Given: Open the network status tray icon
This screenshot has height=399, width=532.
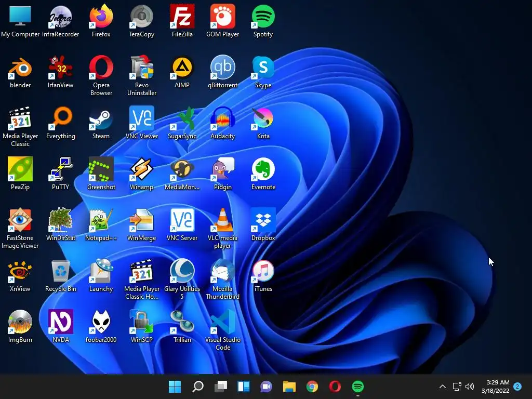Looking at the screenshot, I should 457,387.
